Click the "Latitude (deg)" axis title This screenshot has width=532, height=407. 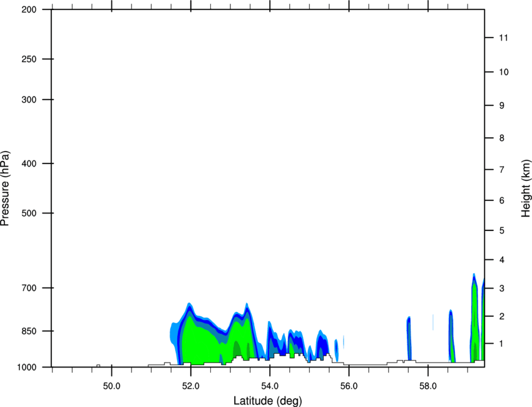point(267,401)
